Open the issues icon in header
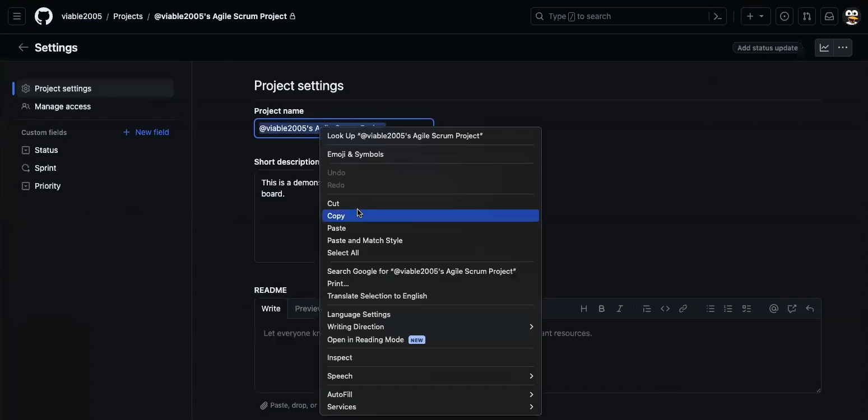The width and height of the screenshot is (868, 420). pos(785,17)
